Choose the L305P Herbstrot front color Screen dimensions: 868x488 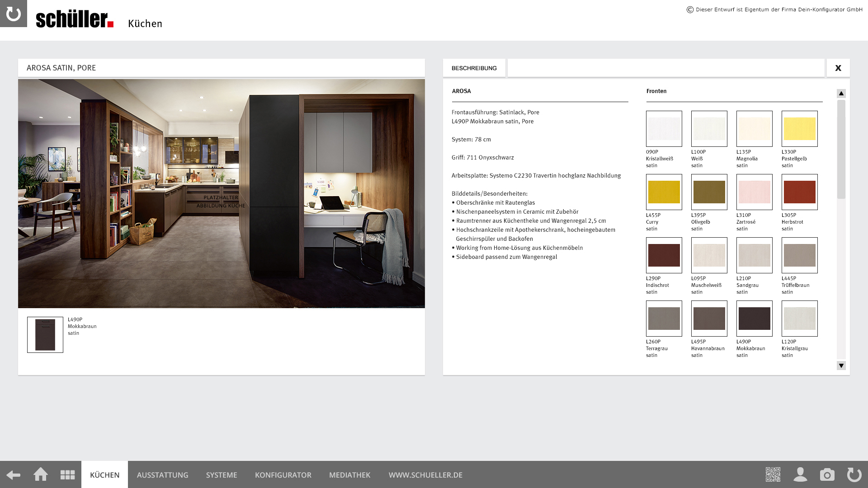[799, 192]
